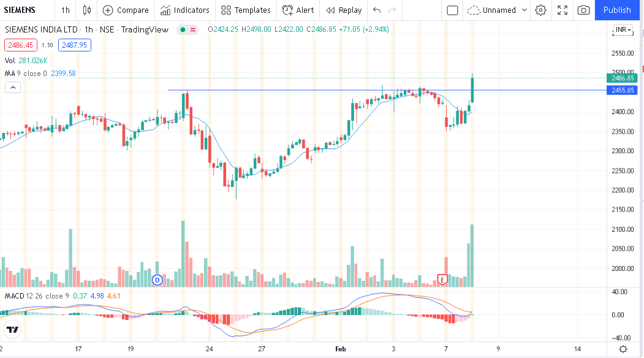Click the current price label 2486.85

coord(622,78)
